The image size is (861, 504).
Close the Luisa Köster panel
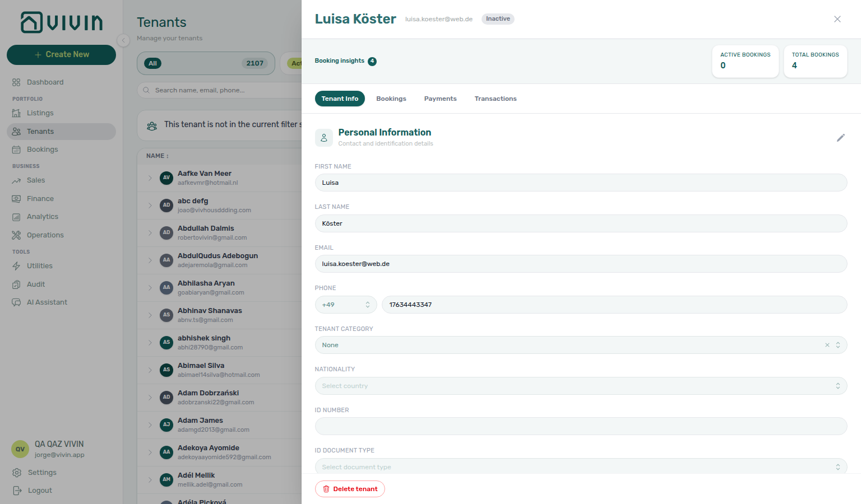pos(837,19)
